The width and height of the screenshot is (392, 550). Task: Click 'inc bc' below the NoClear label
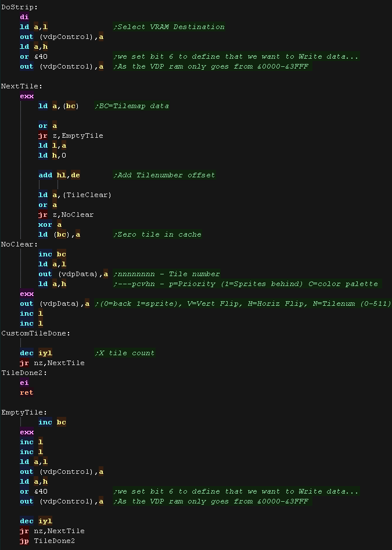(x=52, y=254)
